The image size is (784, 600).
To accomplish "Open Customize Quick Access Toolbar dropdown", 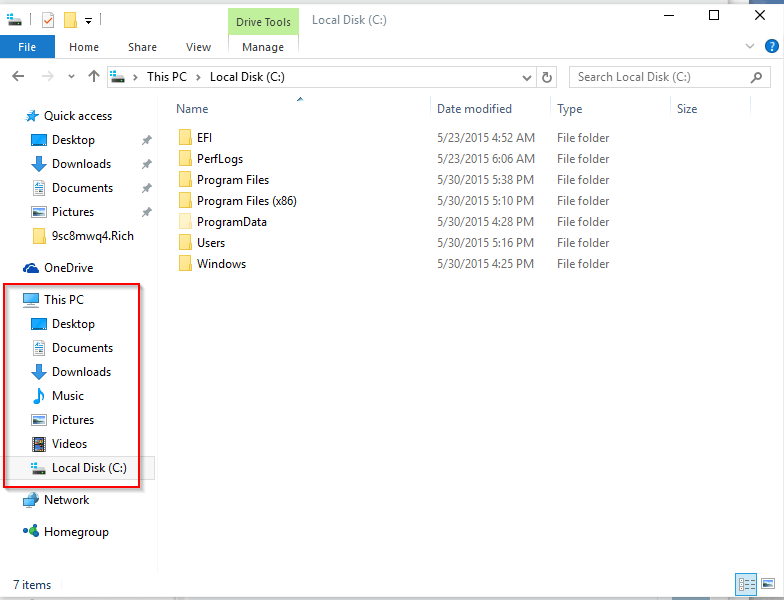I will (x=89, y=19).
